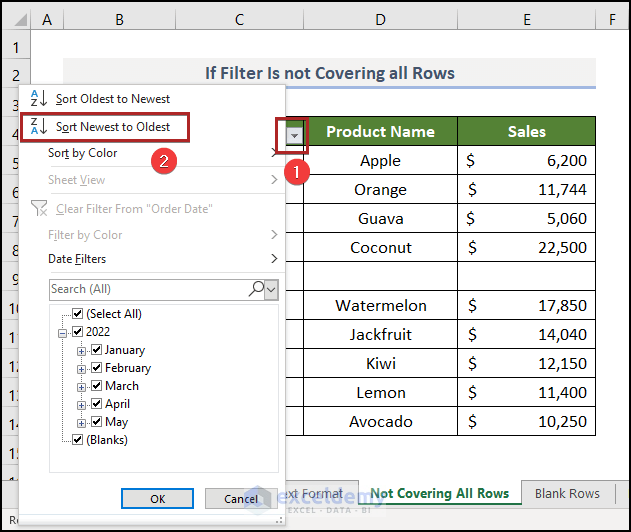
Task: Choose Sort Oldest to Newest
Action: click(x=113, y=99)
